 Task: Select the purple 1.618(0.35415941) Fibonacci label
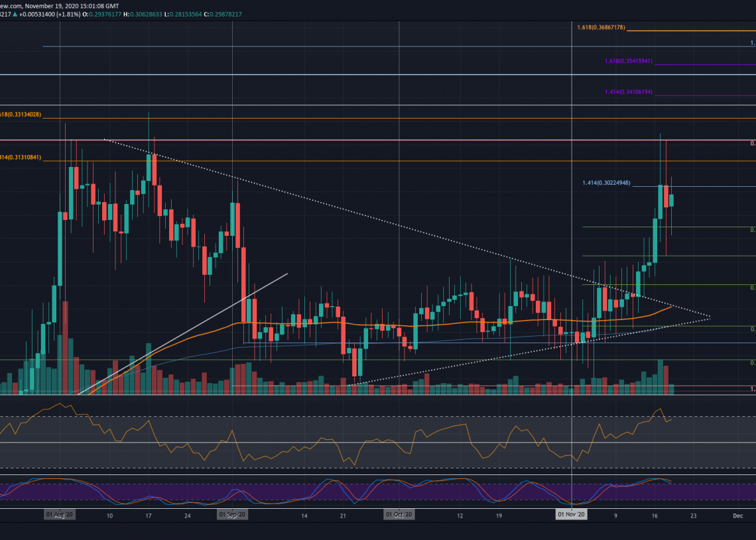(x=629, y=61)
